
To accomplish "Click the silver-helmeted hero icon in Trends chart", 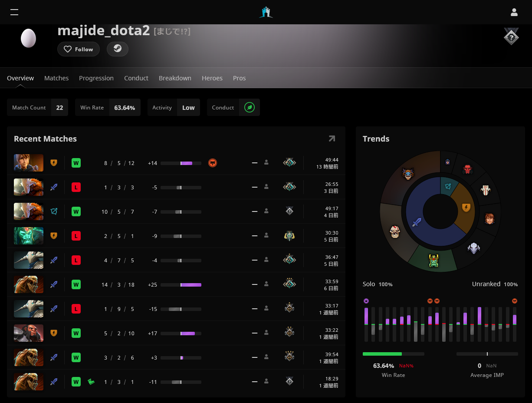I will coord(474,248).
